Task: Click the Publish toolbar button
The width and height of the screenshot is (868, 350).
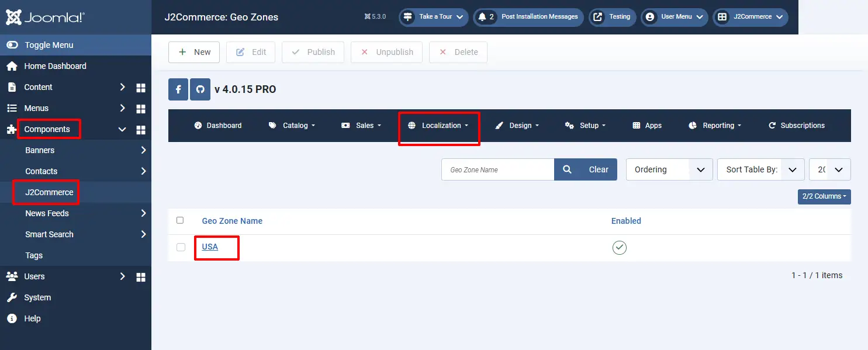Action: (x=313, y=52)
